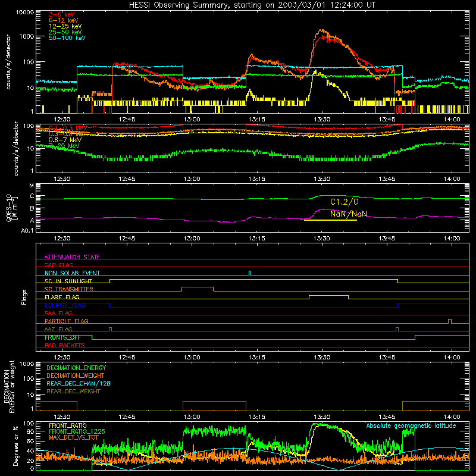Click the 0.8-7 MeV legend label
The width and height of the screenshot is (476, 476).
pyautogui.click(x=65, y=140)
